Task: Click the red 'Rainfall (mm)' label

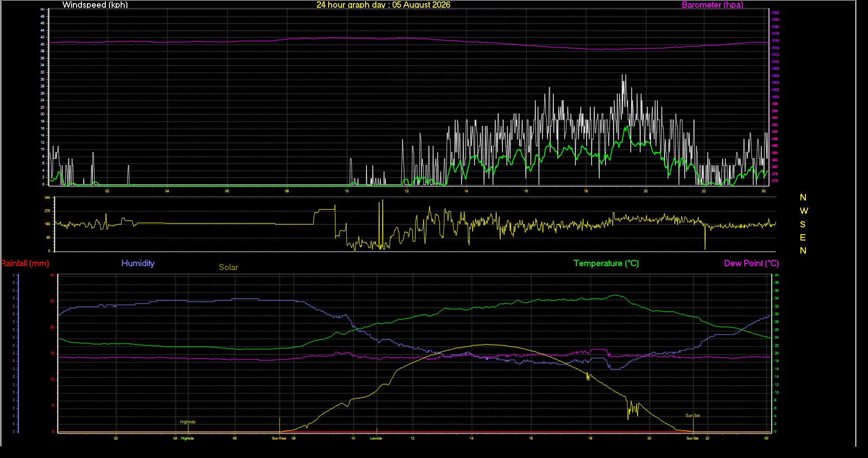Action: coord(25,263)
